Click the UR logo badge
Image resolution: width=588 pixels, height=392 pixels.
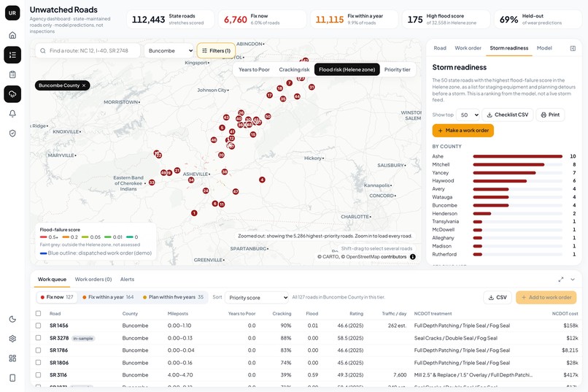[12, 12]
